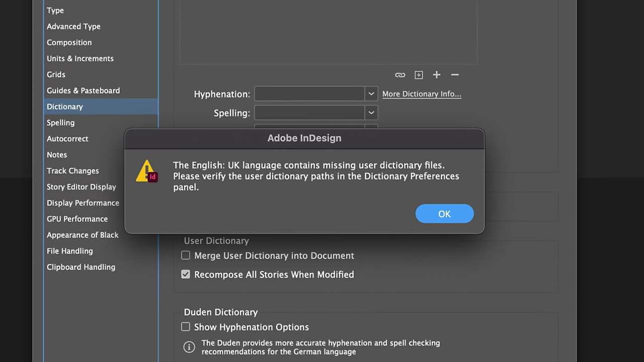The image size is (644, 362).
Task: Click the Hyphenation field label
Action: tap(222, 94)
